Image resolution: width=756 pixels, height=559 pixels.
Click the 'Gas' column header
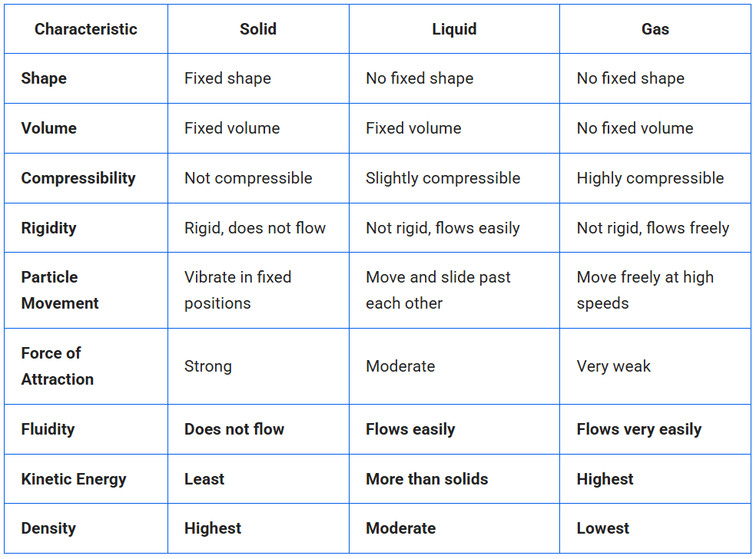(x=655, y=29)
